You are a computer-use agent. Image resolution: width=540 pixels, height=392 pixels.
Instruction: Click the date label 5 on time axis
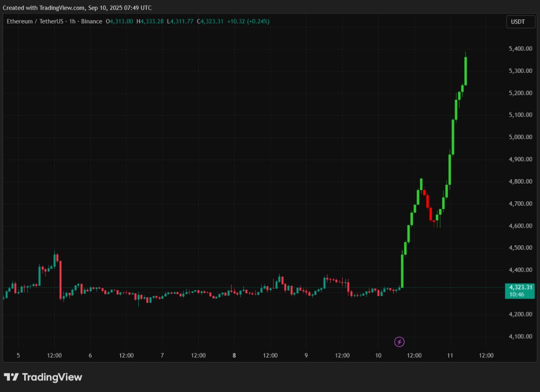[18, 355]
